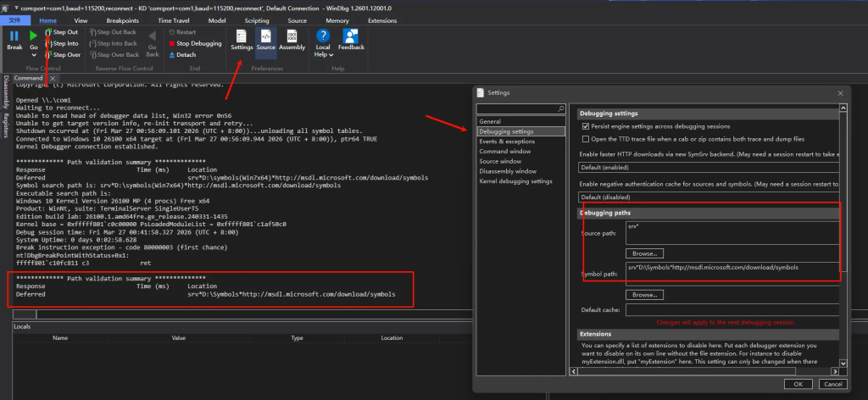
Task: Select Debugging settings in the Settings list
Action: pos(521,131)
